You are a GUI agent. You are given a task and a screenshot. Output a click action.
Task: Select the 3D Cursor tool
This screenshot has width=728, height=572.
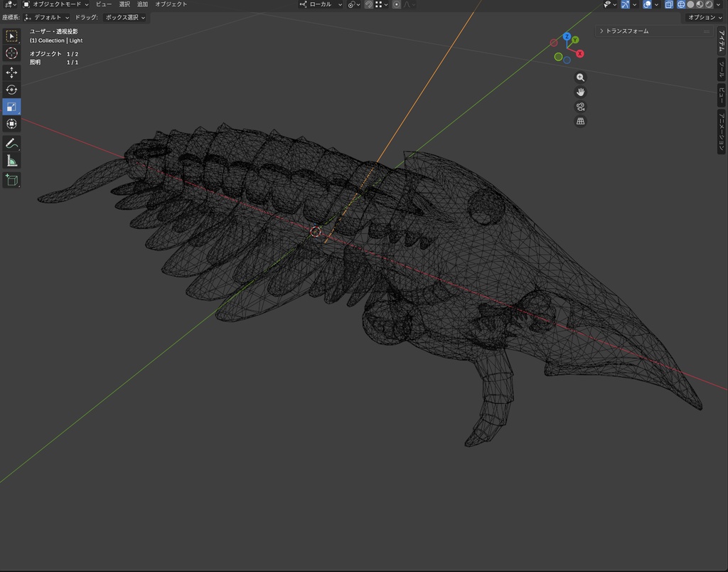point(11,53)
